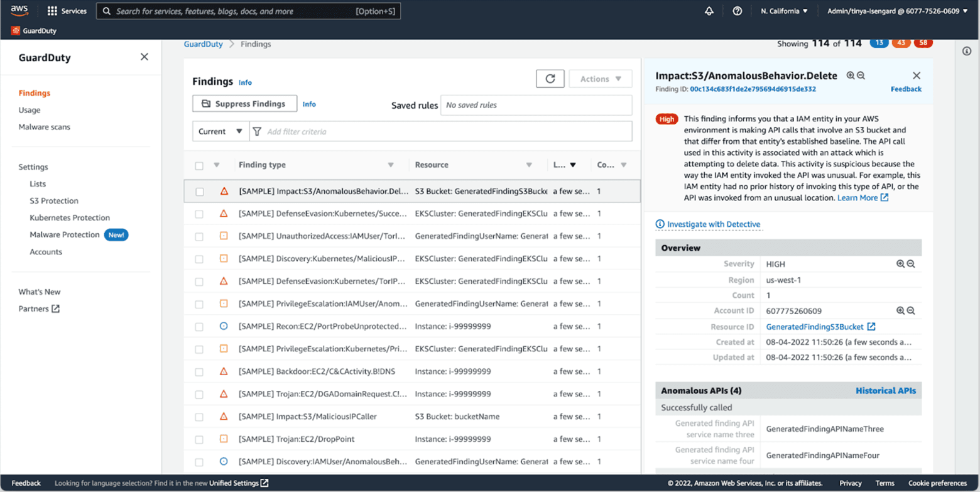Click the orange 43 medium severity badge

pos(901,43)
